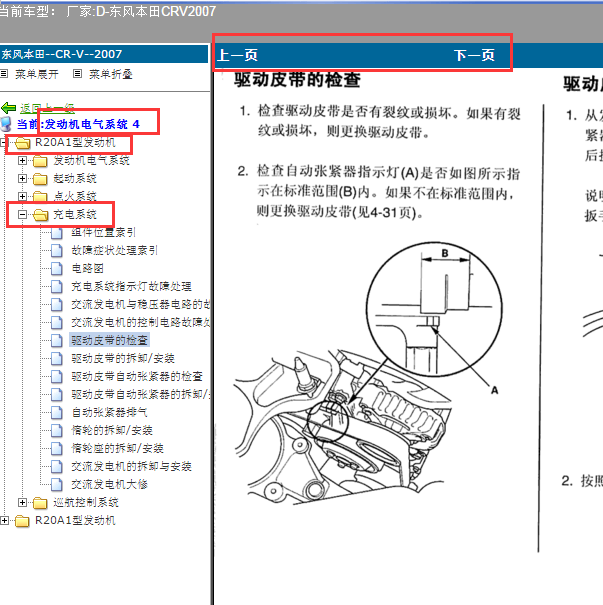
Task: Click the 菜单折叠 label
Action: coord(111,74)
